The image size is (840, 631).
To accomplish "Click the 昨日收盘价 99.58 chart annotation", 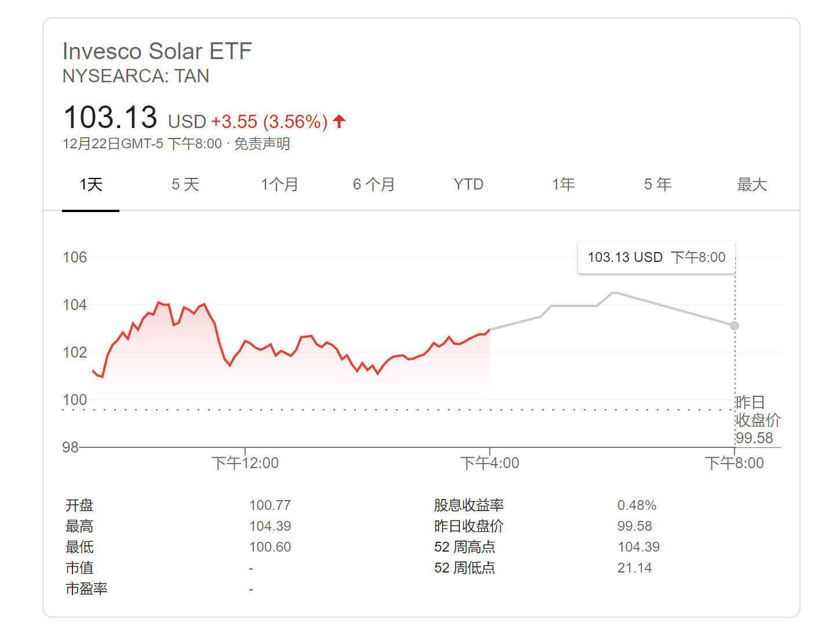I will 757,420.
